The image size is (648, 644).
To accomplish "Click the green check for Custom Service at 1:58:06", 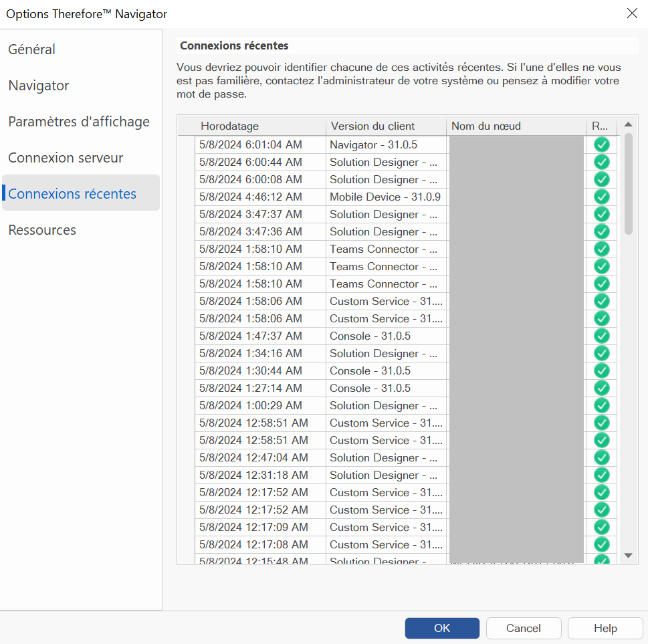I will click(x=601, y=301).
